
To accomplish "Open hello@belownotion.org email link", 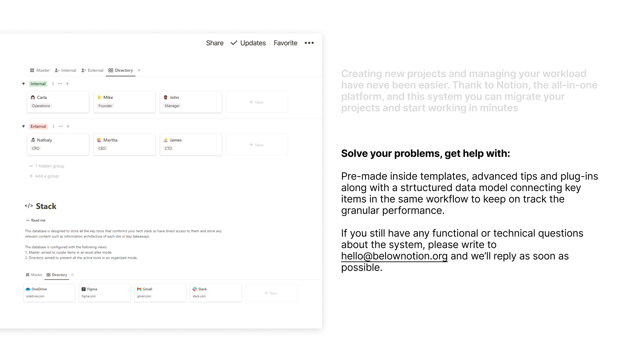I will pyautogui.click(x=394, y=256).
